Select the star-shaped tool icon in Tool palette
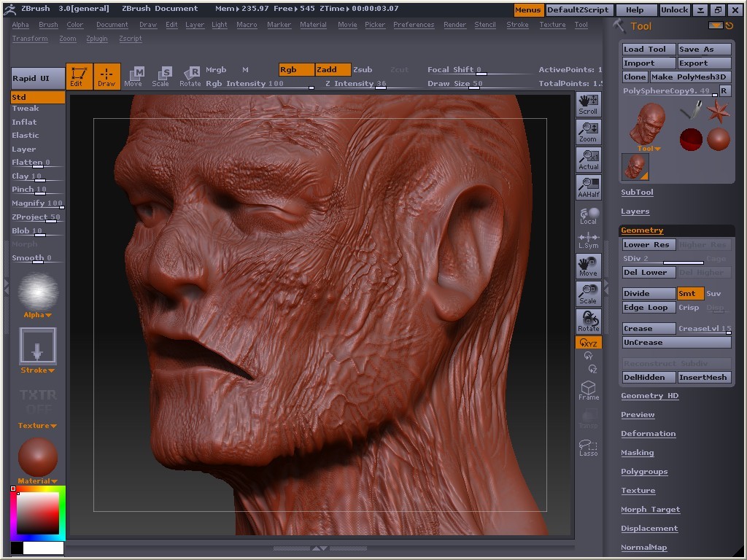747x560 pixels. [718, 112]
